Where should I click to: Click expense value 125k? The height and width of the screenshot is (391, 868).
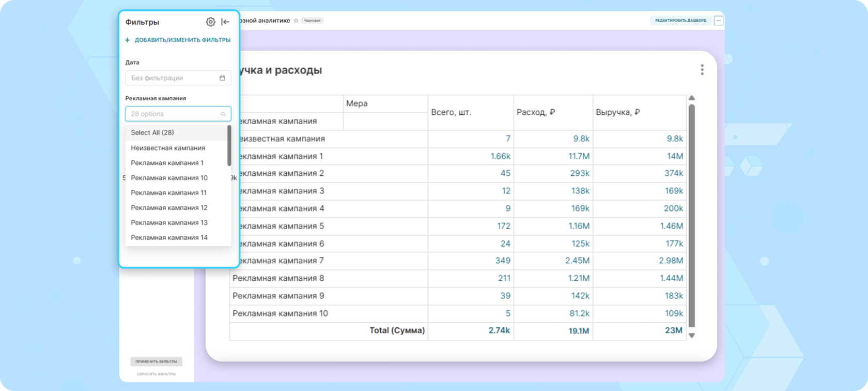tap(580, 244)
